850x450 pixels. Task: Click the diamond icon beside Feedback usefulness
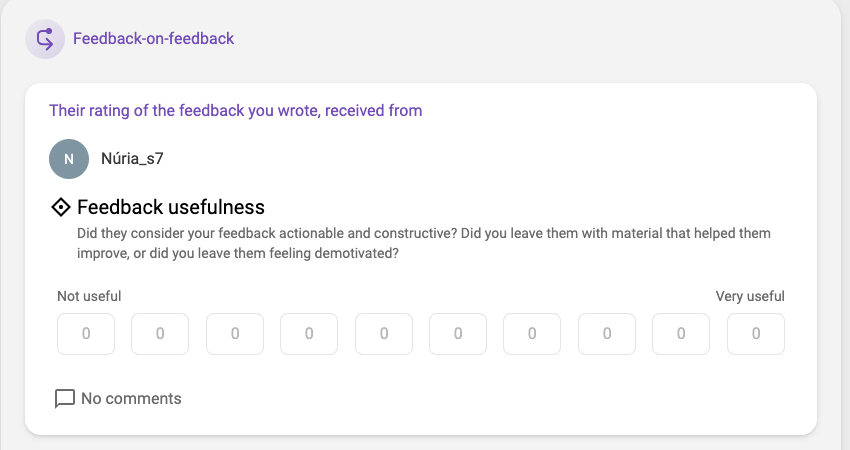(x=61, y=207)
